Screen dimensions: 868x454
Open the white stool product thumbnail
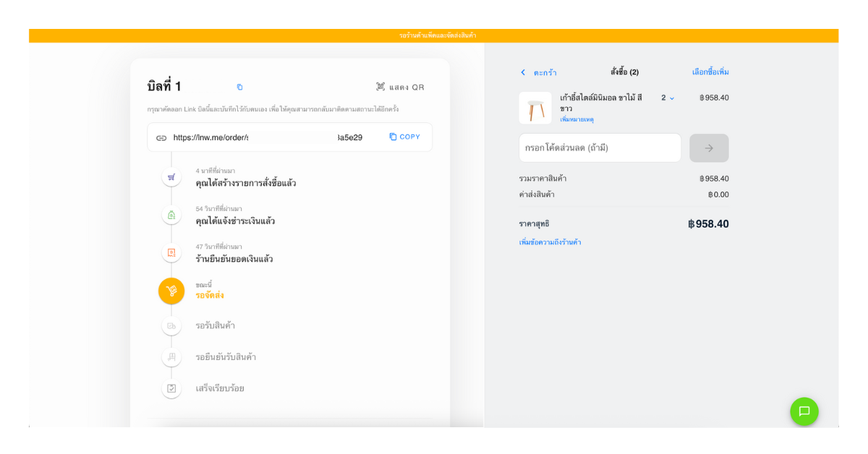click(x=535, y=108)
